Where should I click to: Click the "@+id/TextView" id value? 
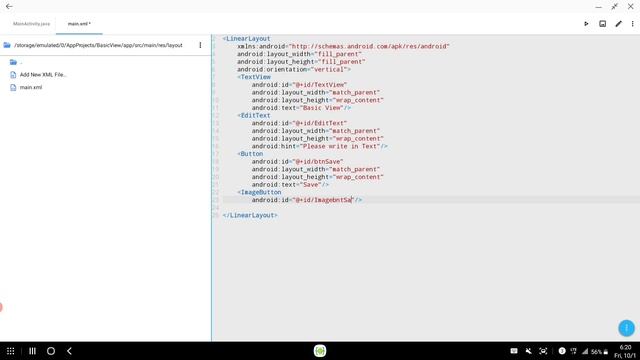(x=320, y=85)
